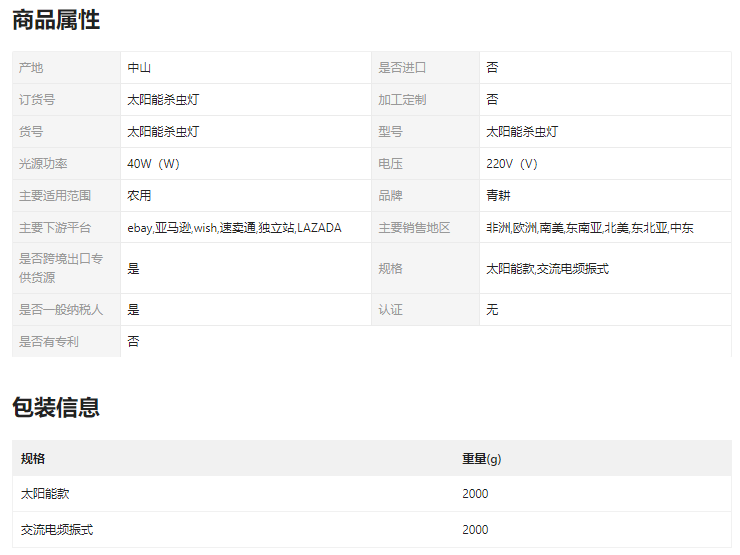Click the 包装信息 section heading
Viewport: 740px width, 555px height.
click(x=56, y=407)
